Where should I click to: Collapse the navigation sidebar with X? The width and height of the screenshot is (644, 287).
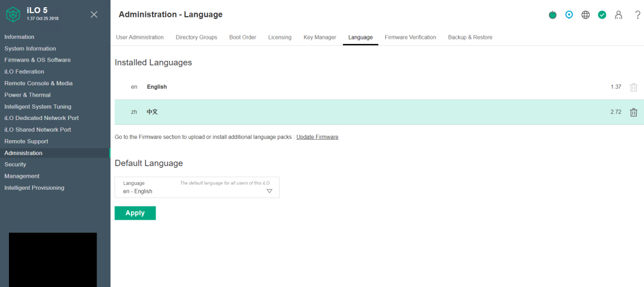point(94,14)
